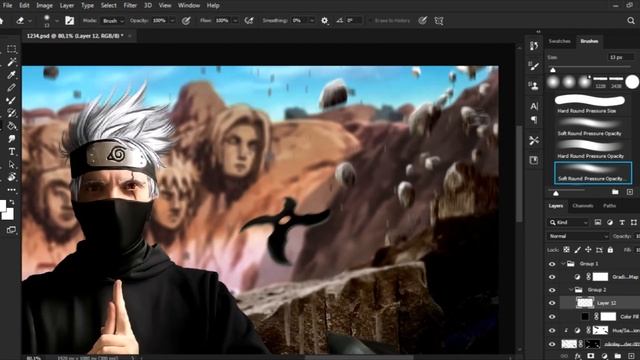Enable Erase to History checkbox
640x360 pixels.
tap(371, 20)
